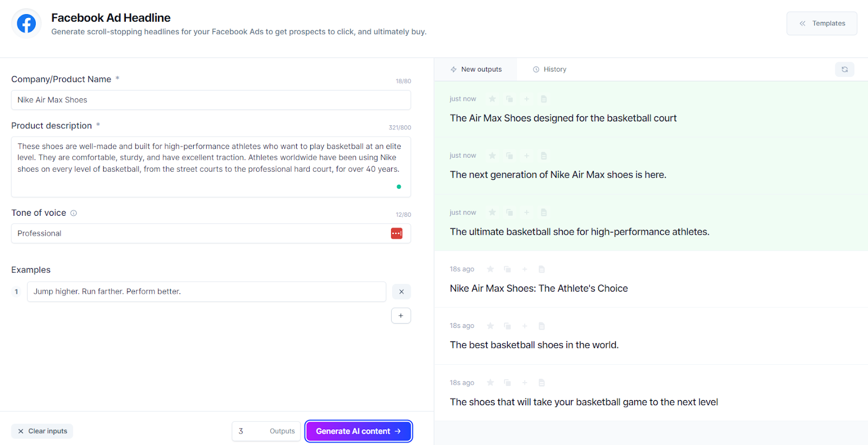Star the 'ultimate basketball shoe' output
This screenshot has width=868, height=445.
[x=492, y=212]
